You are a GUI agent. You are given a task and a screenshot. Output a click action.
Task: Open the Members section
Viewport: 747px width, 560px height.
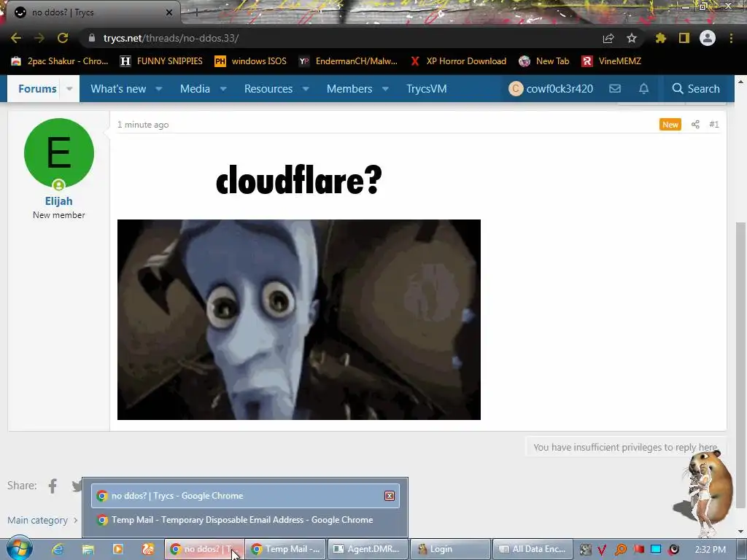(349, 88)
